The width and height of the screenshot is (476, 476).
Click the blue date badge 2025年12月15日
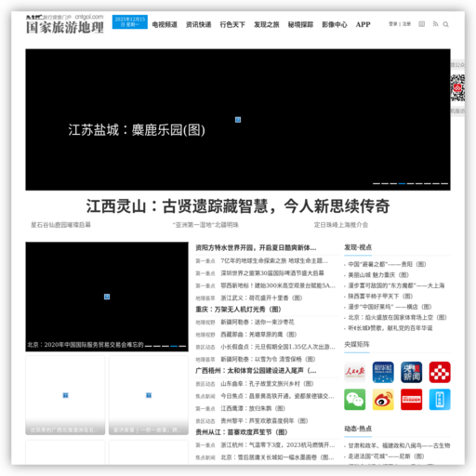[130, 21]
